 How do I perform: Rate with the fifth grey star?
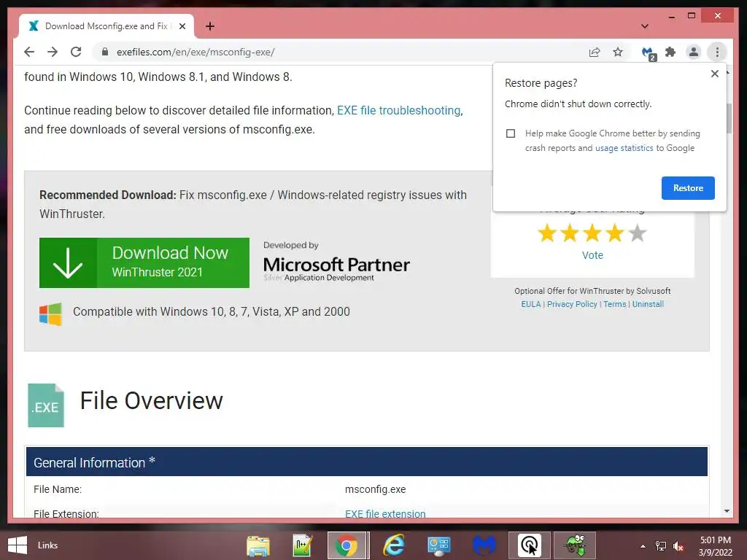point(638,233)
